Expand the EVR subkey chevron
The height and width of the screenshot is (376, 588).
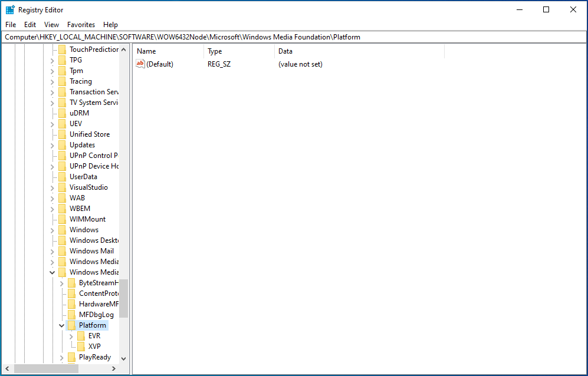pyautogui.click(x=70, y=335)
